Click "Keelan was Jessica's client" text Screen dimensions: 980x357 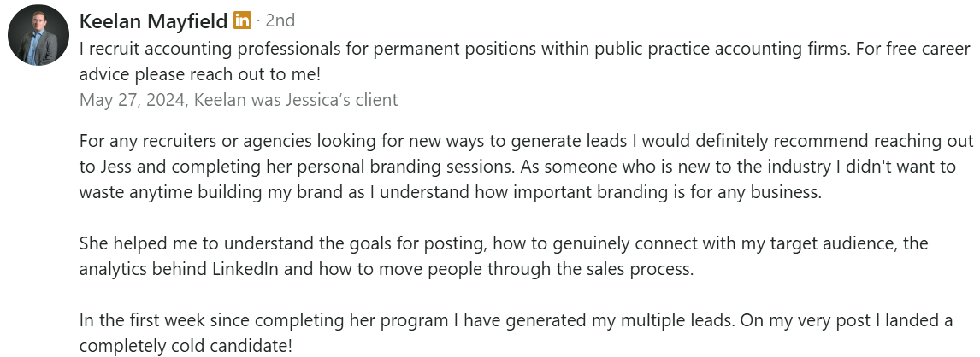[x=296, y=100]
